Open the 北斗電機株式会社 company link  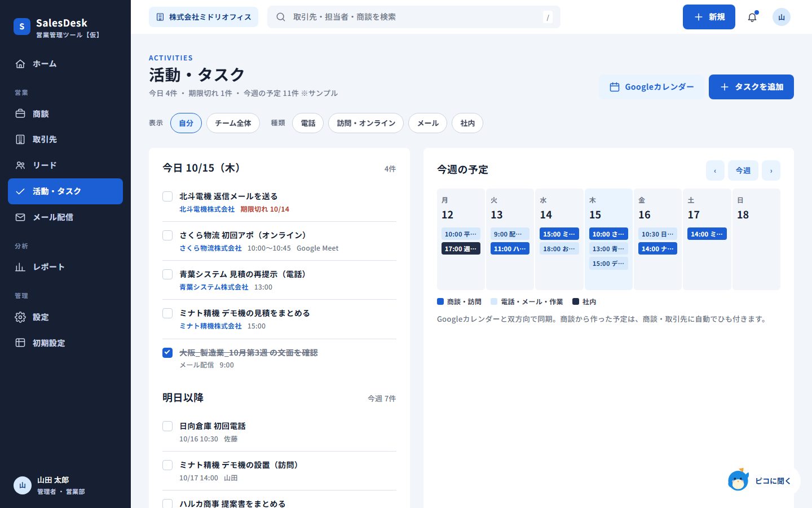207,209
